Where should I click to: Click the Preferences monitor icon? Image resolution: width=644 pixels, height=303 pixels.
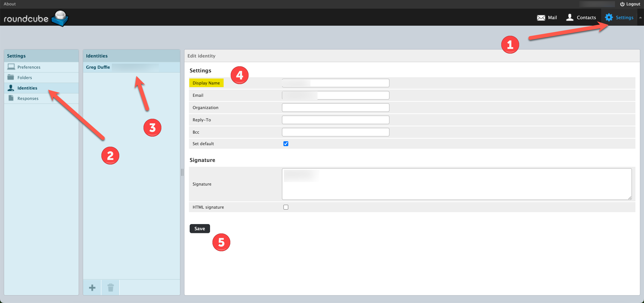pyautogui.click(x=11, y=67)
